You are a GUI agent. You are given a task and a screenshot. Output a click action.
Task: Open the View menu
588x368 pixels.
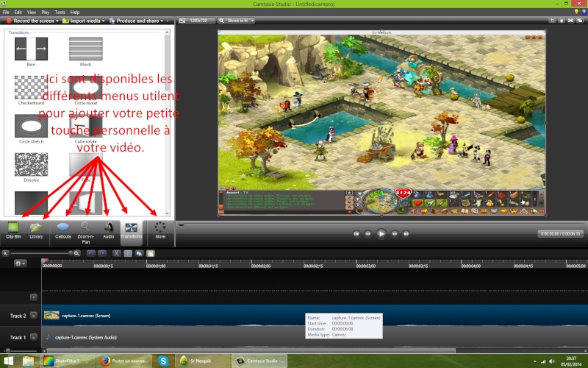tap(32, 12)
